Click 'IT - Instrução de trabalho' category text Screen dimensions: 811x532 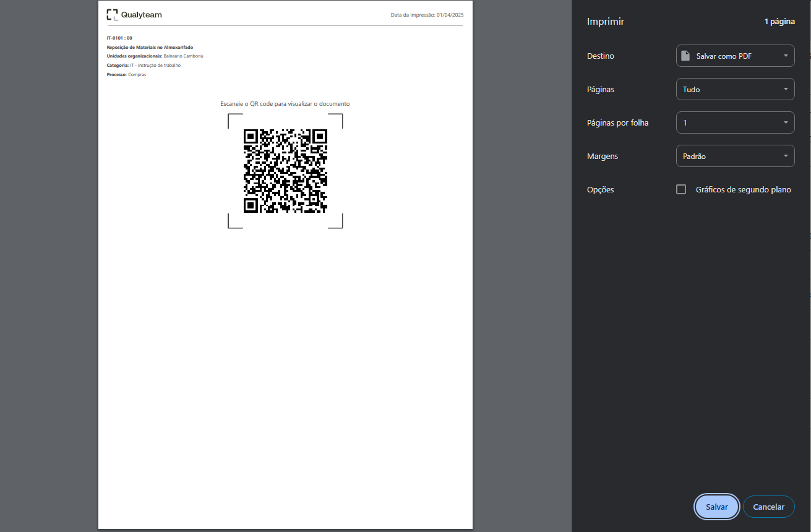pyautogui.click(x=155, y=65)
